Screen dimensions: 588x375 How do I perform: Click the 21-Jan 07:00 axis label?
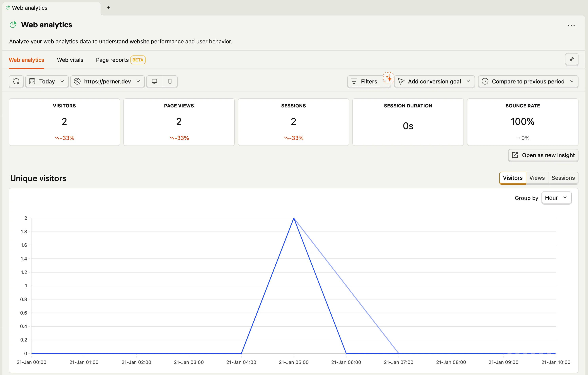(399, 362)
